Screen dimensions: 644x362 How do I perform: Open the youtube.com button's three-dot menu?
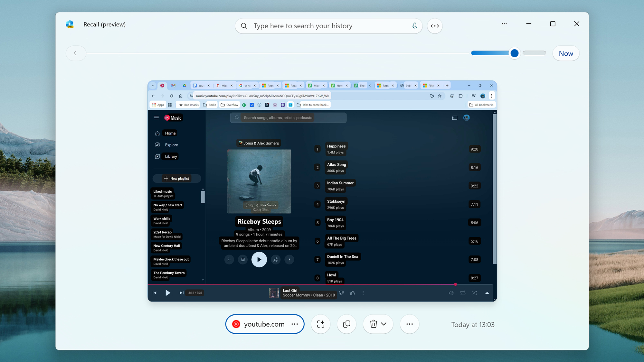(295, 324)
